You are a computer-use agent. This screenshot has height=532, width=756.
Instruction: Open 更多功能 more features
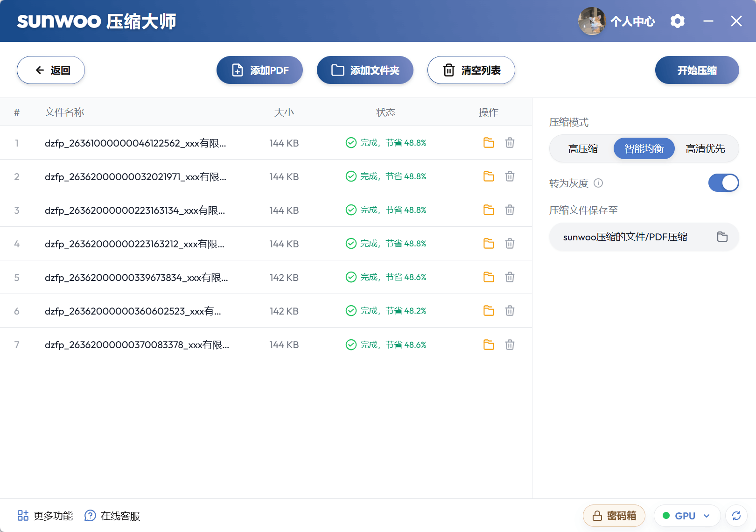click(45, 516)
